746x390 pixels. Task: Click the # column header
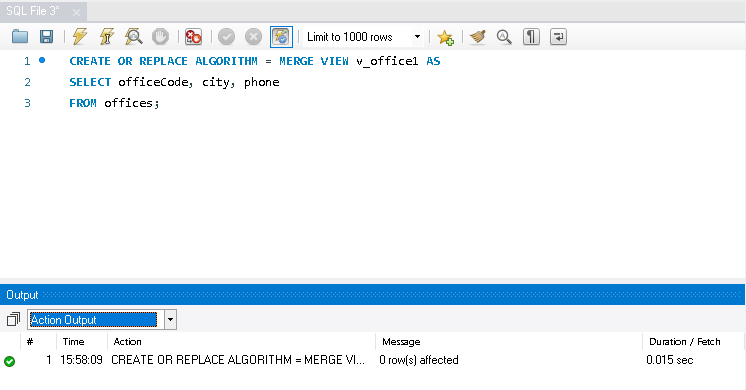coord(30,341)
